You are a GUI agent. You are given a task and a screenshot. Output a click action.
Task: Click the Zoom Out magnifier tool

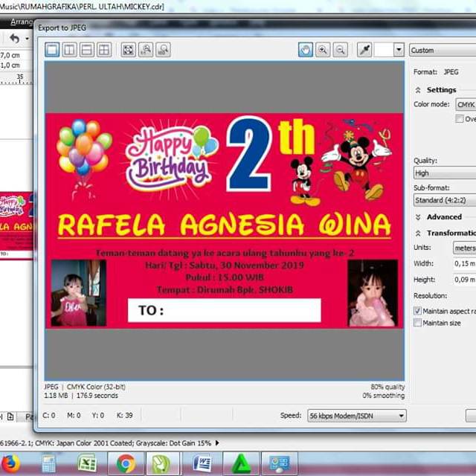click(x=340, y=50)
